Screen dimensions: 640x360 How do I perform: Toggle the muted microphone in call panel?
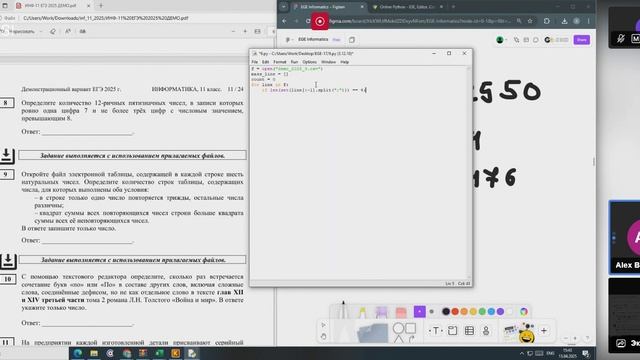(621, 38)
